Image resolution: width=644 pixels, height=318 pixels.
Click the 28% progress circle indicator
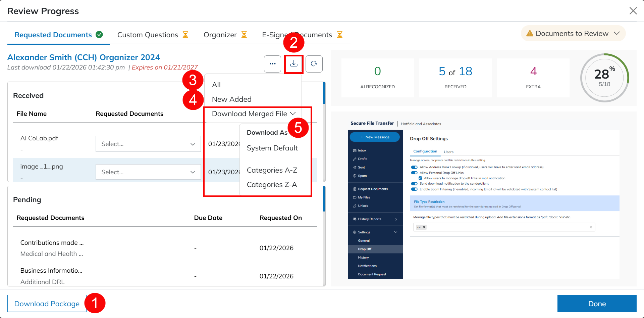604,78
